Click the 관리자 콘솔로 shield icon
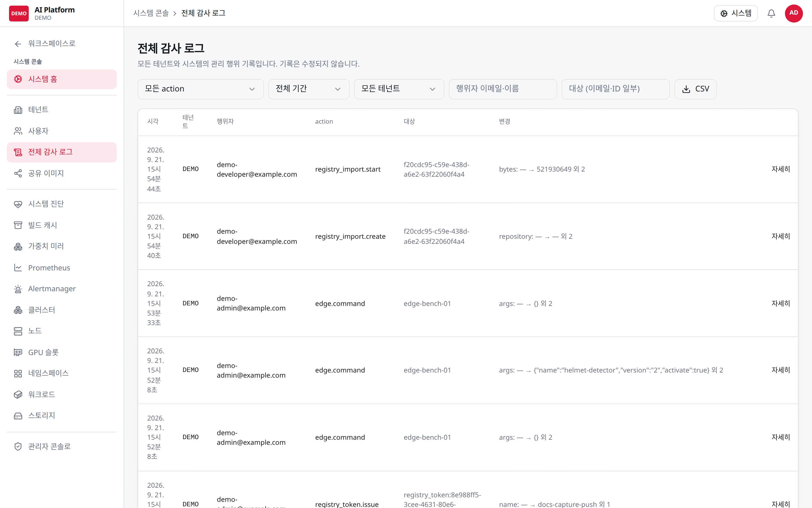Image resolution: width=812 pixels, height=508 pixels. click(18, 446)
